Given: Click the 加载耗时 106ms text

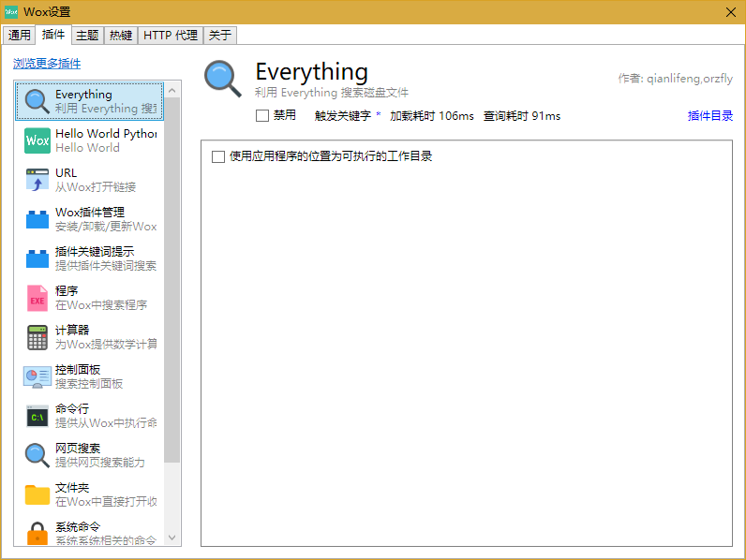Looking at the screenshot, I should pos(432,116).
